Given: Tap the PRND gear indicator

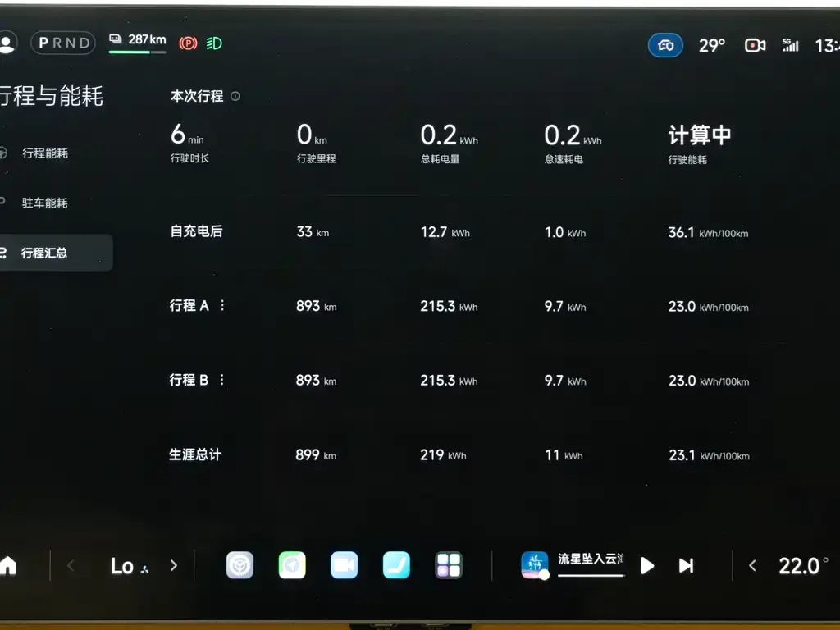Looking at the screenshot, I should [63, 43].
